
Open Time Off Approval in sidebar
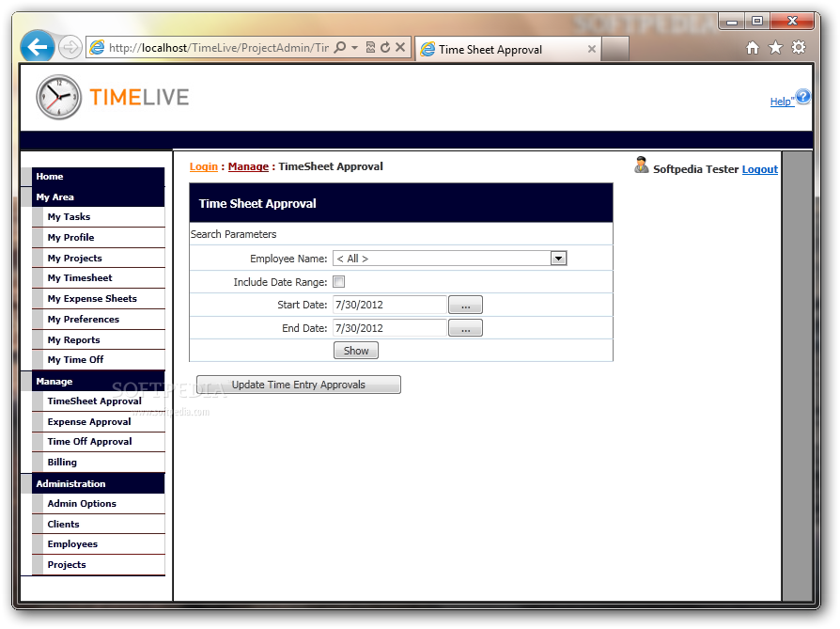coord(98,442)
